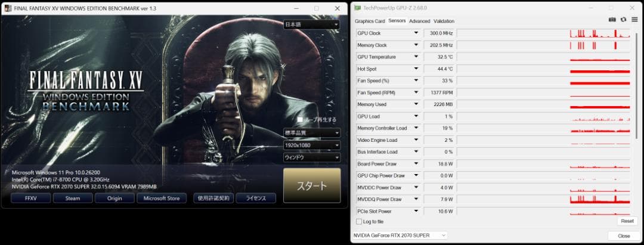Click the GPU-Z screenshot camera icon
644x245 pixels.
pos(612,19)
